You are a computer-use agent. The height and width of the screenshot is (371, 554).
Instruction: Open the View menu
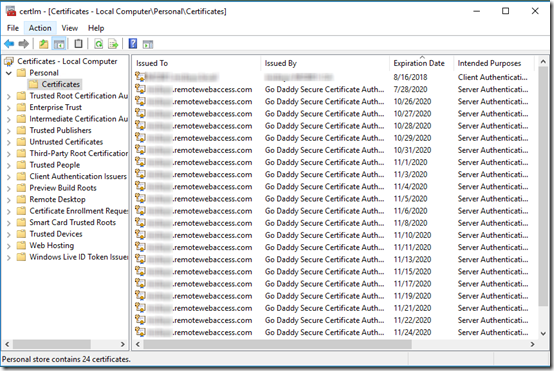point(69,28)
